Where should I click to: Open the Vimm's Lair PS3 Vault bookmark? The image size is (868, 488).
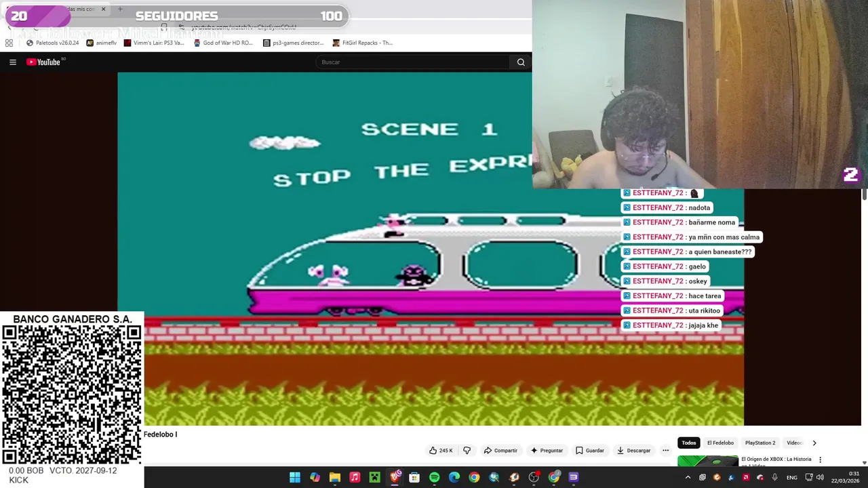point(154,43)
